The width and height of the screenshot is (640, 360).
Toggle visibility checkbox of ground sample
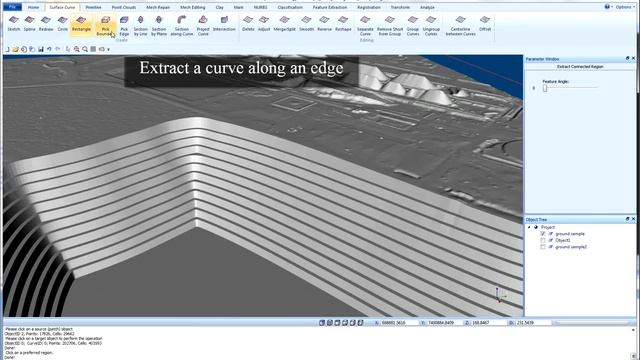(543, 234)
